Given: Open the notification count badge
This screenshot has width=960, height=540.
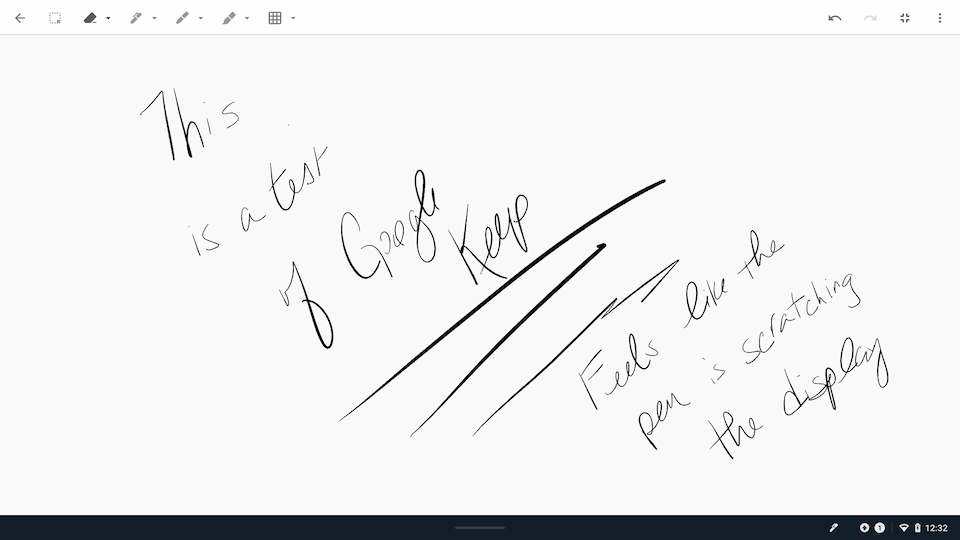Looking at the screenshot, I should tap(880, 527).
